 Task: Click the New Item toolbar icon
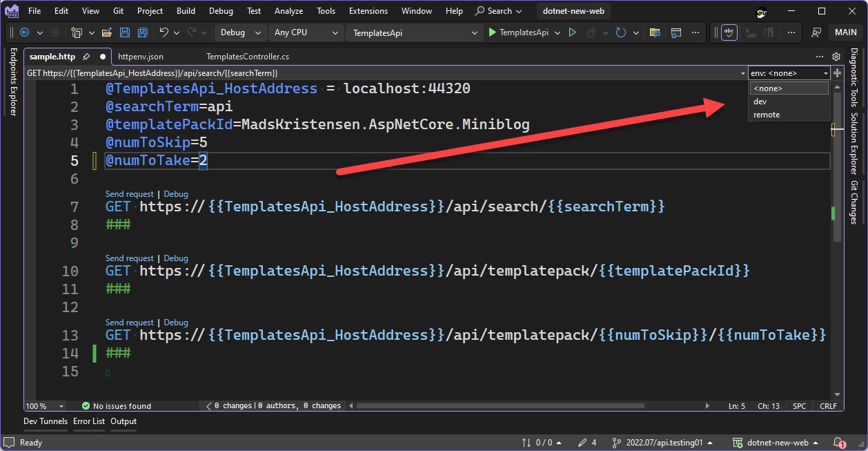[76, 32]
